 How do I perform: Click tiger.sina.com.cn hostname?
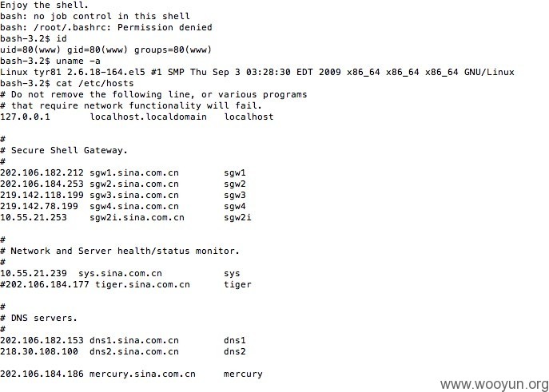coord(142,285)
